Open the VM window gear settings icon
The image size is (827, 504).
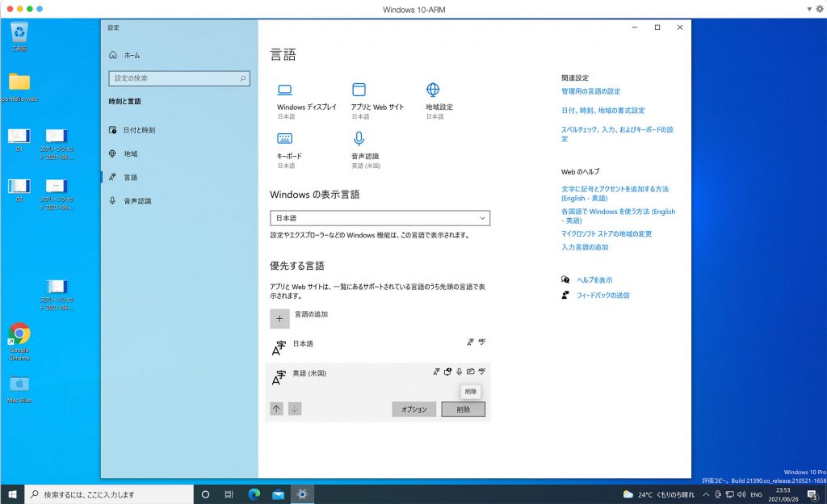[821, 9]
